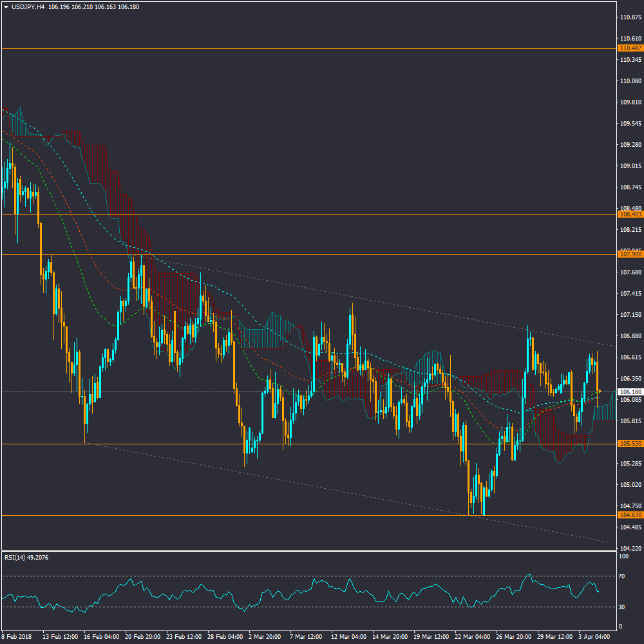Screen dimensions: 644x644
Task: Select the 107.900 orange price tag
Action: (x=629, y=254)
